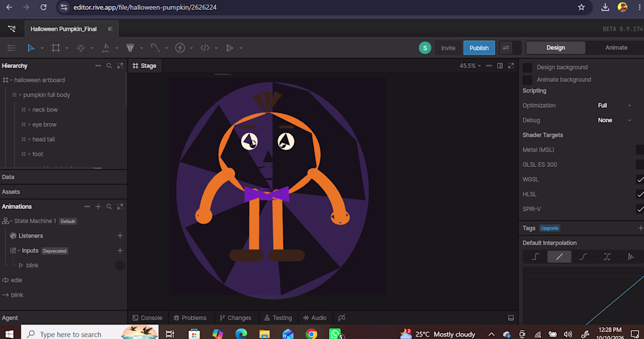Click the Upgrade tag badge
This screenshot has width=644, height=339.
tap(550, 228)
